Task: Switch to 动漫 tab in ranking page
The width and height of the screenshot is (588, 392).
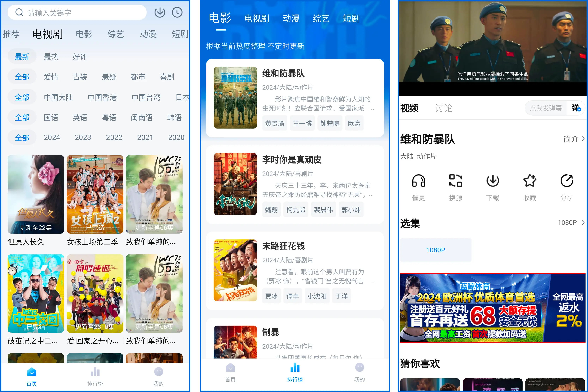Action: [x=291, y=19]
